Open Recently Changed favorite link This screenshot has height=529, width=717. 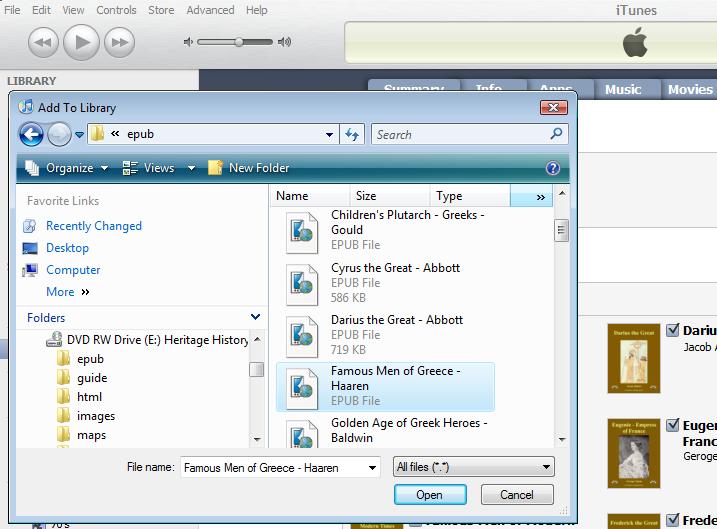click(94, 226)
